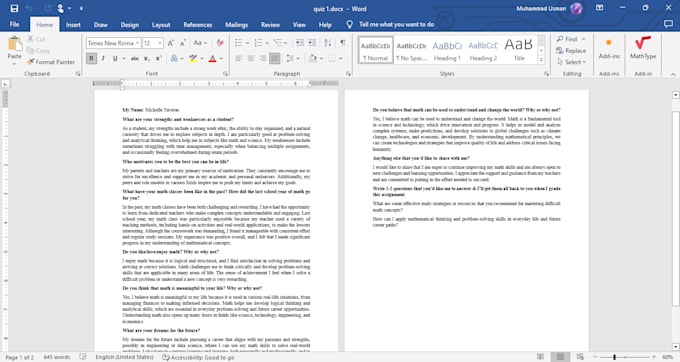The height and width of the screenshot is (362, 680).
Task: Switch to Web Layout view icon
Action: click(580, 357)
